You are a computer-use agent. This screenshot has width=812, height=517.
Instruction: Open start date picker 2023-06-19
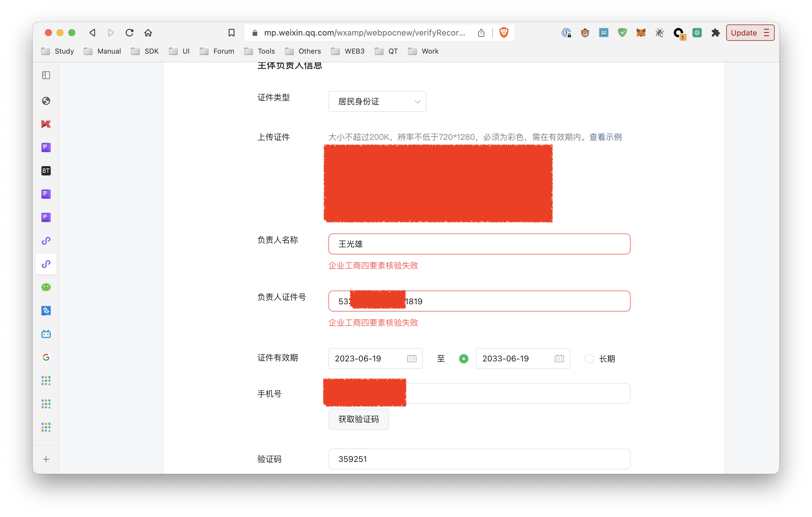pyautogui.click(x=375, y=358)
